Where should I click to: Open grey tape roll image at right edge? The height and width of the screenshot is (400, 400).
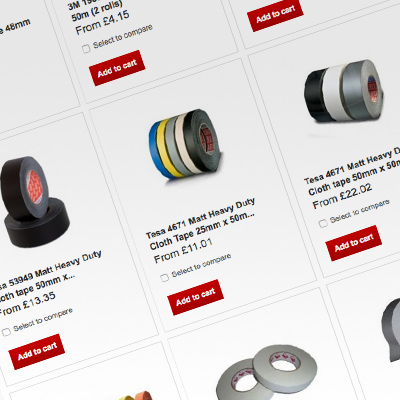point(391,330)
